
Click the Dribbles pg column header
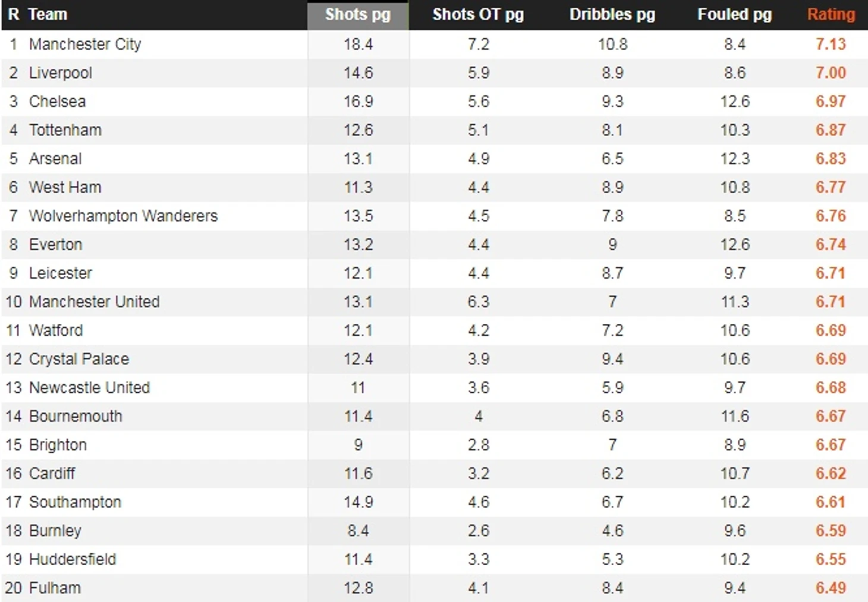click(612, 15)
